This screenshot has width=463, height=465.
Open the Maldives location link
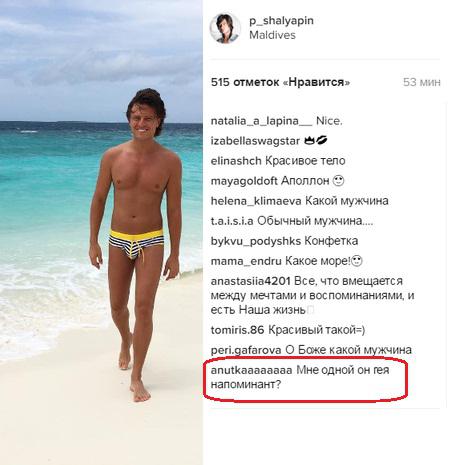click(x=272, y=35)
